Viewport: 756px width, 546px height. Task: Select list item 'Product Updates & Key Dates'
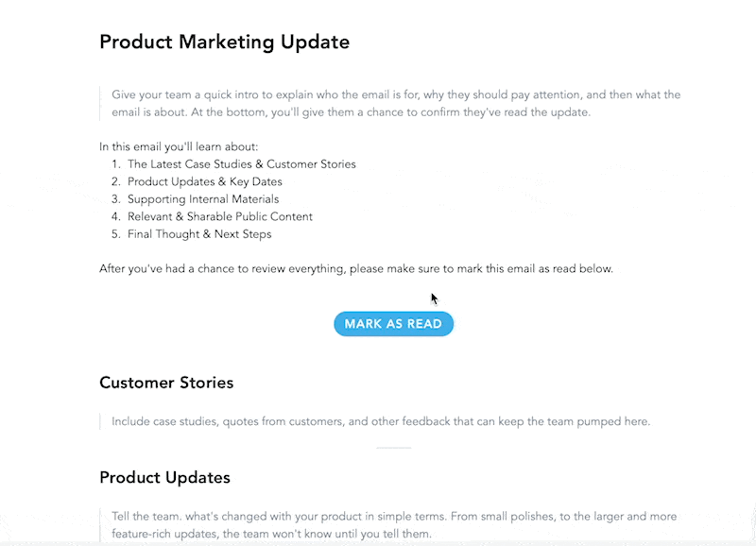(x=205, y=181)
